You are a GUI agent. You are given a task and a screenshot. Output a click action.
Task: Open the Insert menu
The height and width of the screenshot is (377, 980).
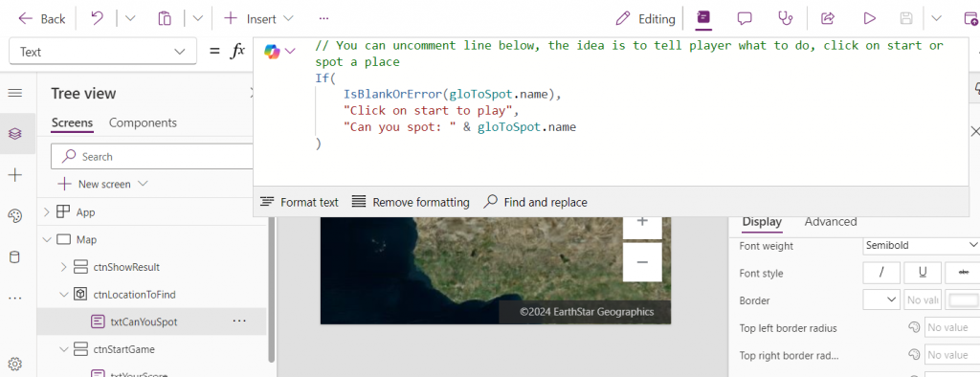(258, 19)
